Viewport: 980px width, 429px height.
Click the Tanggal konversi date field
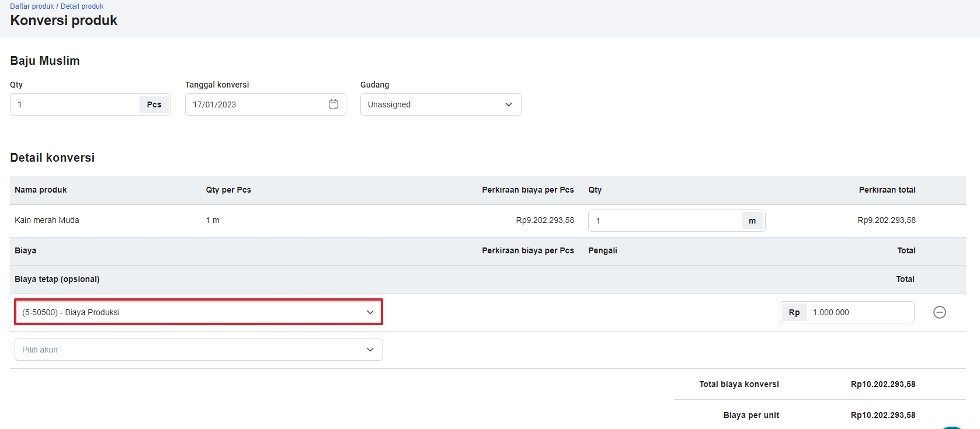click(x=266, y=104)
